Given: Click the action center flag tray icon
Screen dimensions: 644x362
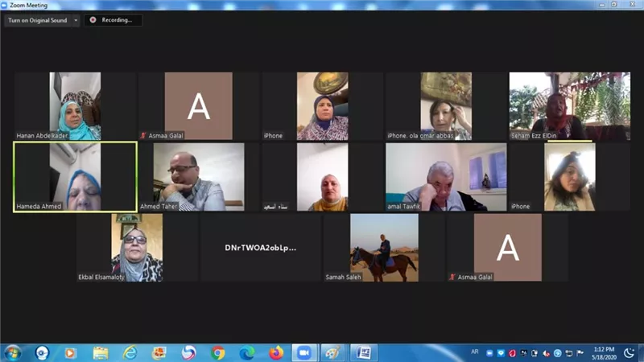Looking at the screenshot, I should point(580,353).
